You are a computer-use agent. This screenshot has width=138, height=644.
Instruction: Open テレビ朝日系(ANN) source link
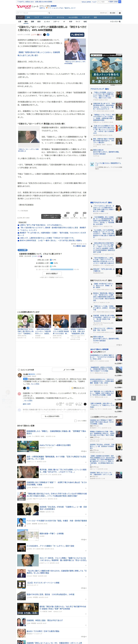79,246
